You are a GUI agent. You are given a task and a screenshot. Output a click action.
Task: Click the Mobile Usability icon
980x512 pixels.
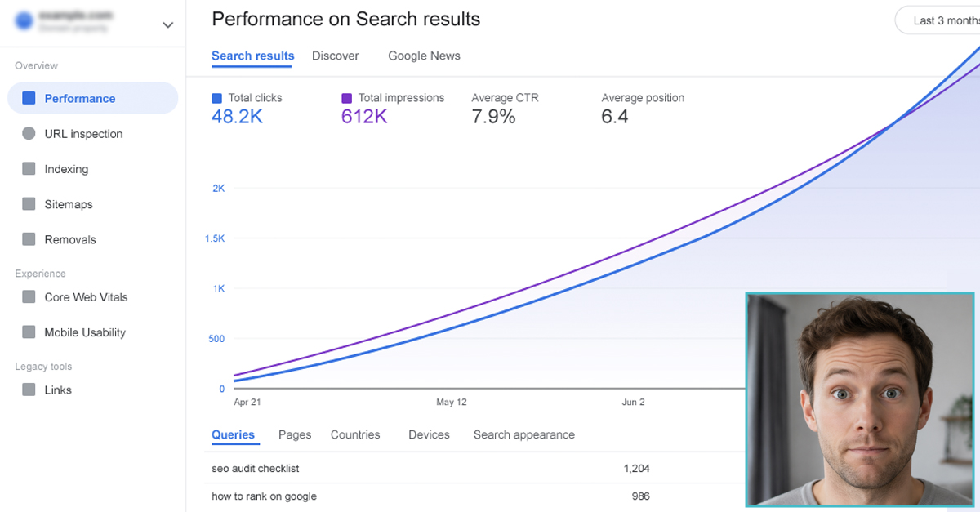[x=29, y=332]
